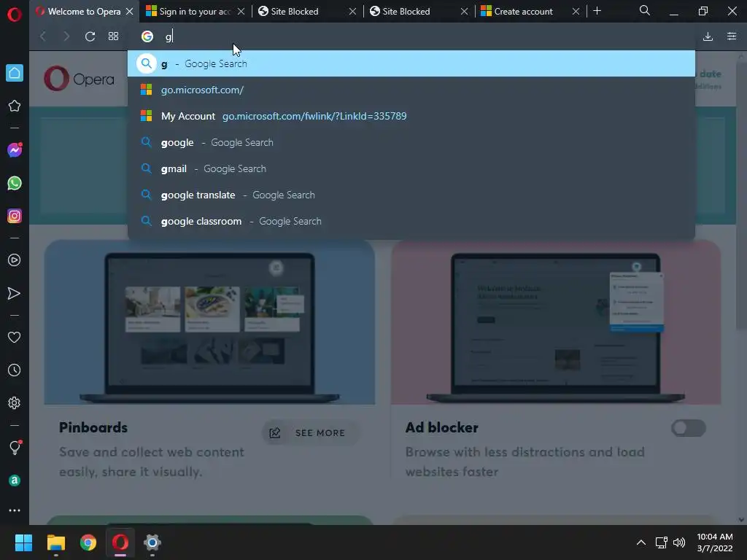Click the volume speaker tray icon
This screenshot has height=560, width=747.
679,542
